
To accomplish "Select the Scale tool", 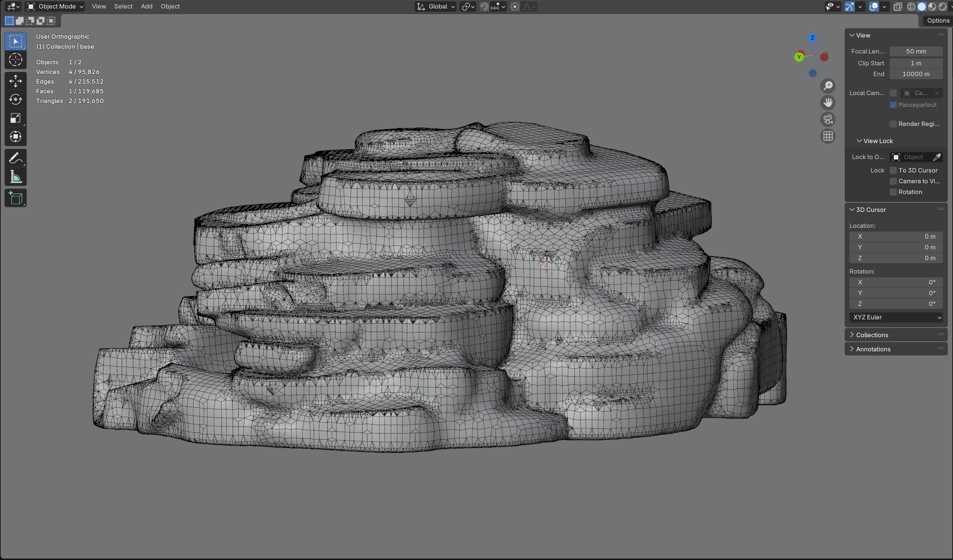I will pos(16,118).
